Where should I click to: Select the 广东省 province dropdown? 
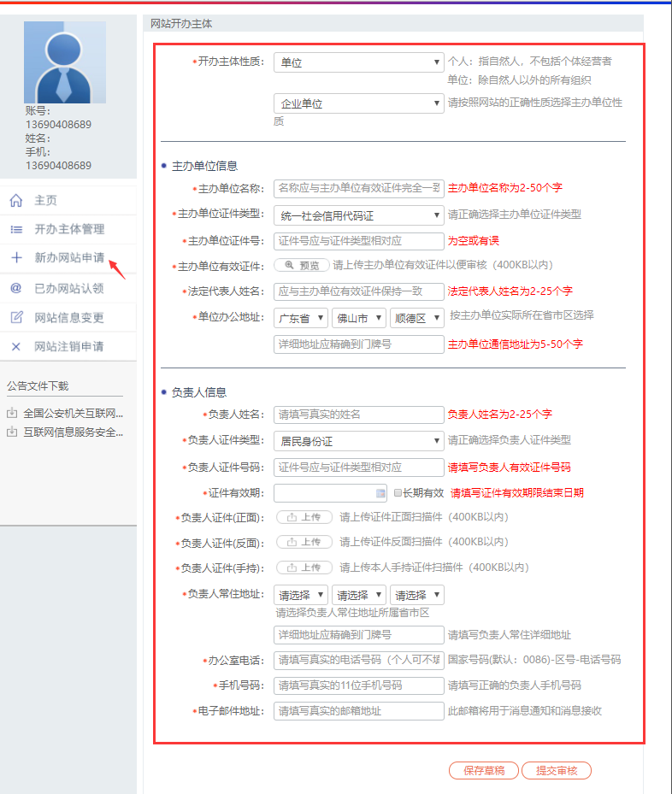[301, 318]
